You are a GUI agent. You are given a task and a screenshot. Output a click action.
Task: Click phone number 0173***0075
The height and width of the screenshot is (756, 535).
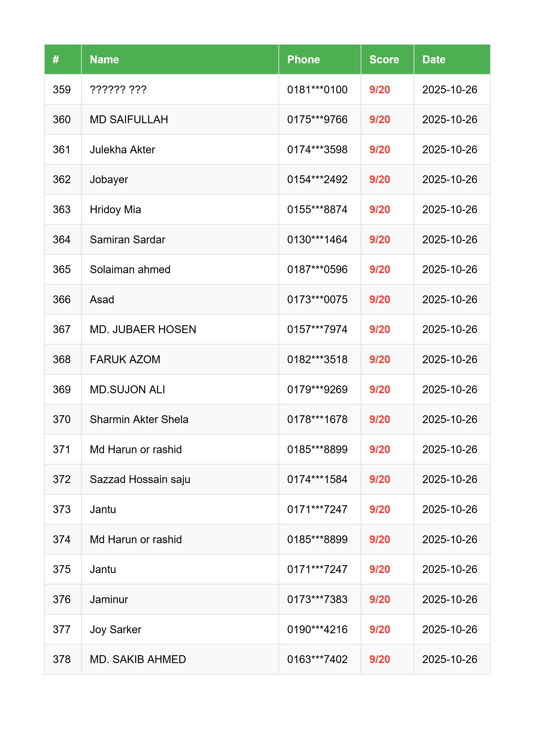click(x=317, y=300)
